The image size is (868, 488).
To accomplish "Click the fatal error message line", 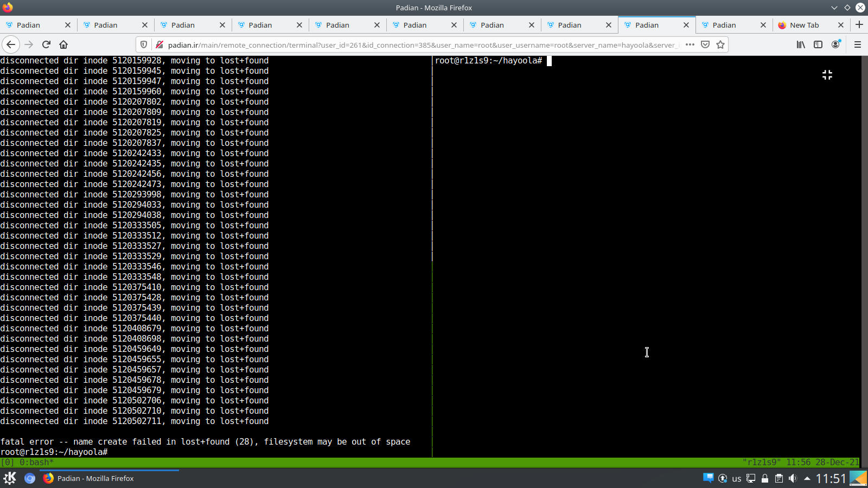I will (205, 442).
